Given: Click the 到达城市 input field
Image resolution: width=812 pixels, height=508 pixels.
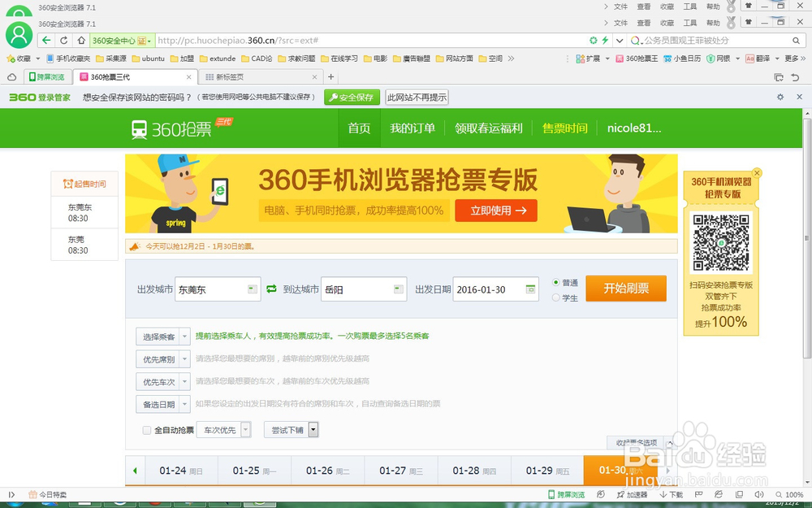Looking at the screenshot, I should [364, 289].
